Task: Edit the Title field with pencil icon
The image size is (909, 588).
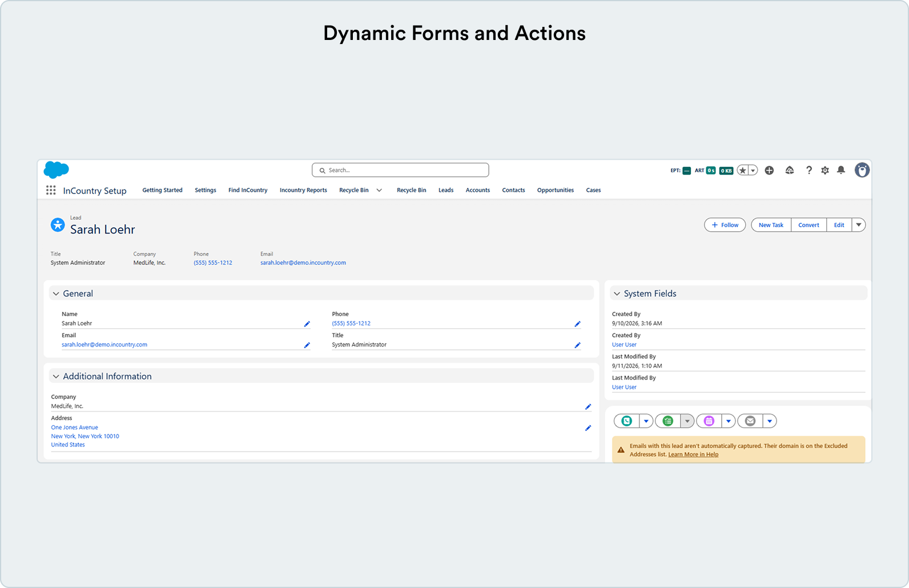Action: 577,345
